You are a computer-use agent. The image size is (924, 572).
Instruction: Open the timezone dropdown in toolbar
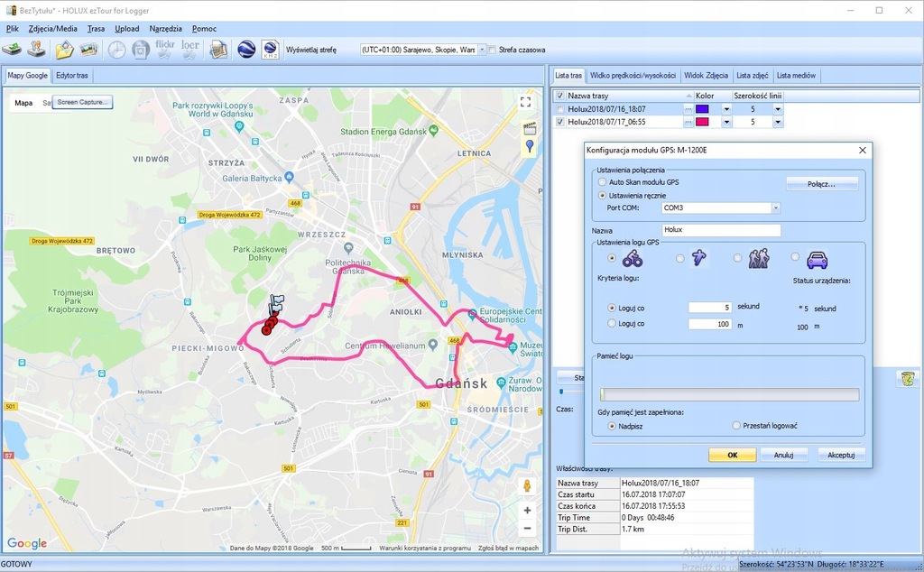pyautogui.click(x=482, y=50)
